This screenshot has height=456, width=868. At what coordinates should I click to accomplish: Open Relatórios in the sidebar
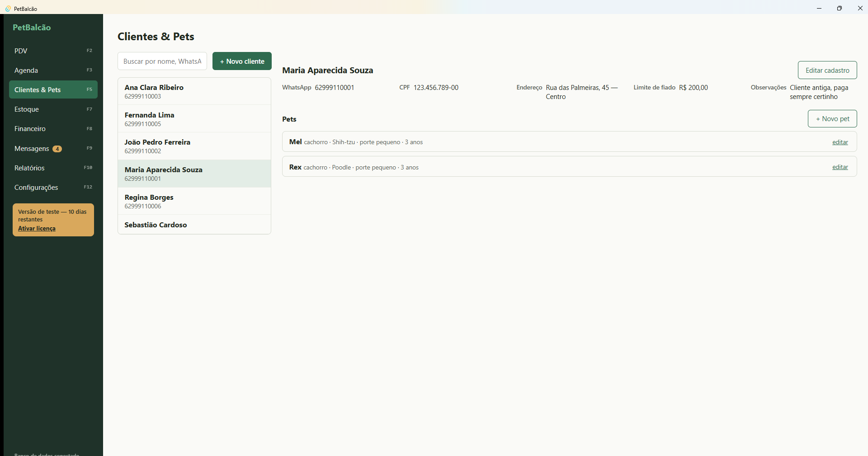pos(53,168)
